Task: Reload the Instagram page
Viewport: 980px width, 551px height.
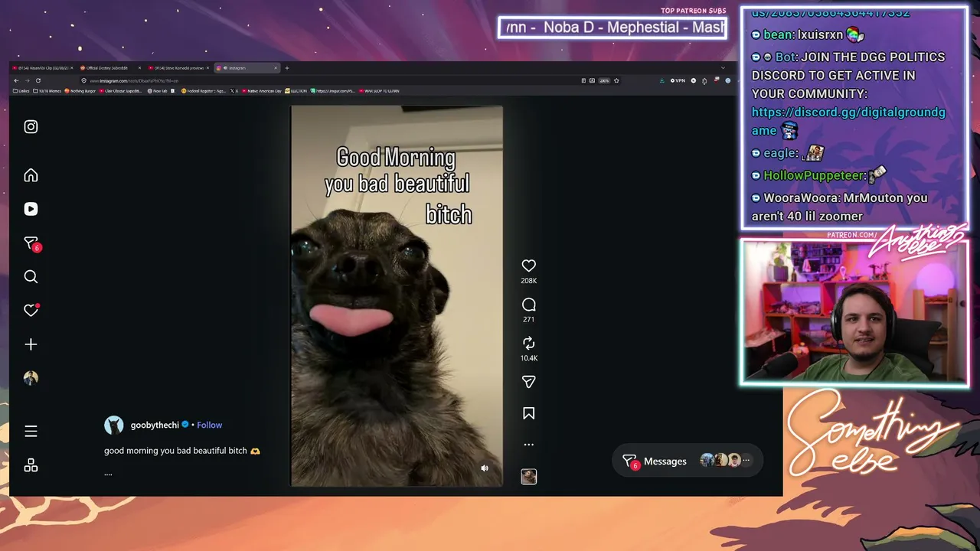Action: (x=38, y=80)
